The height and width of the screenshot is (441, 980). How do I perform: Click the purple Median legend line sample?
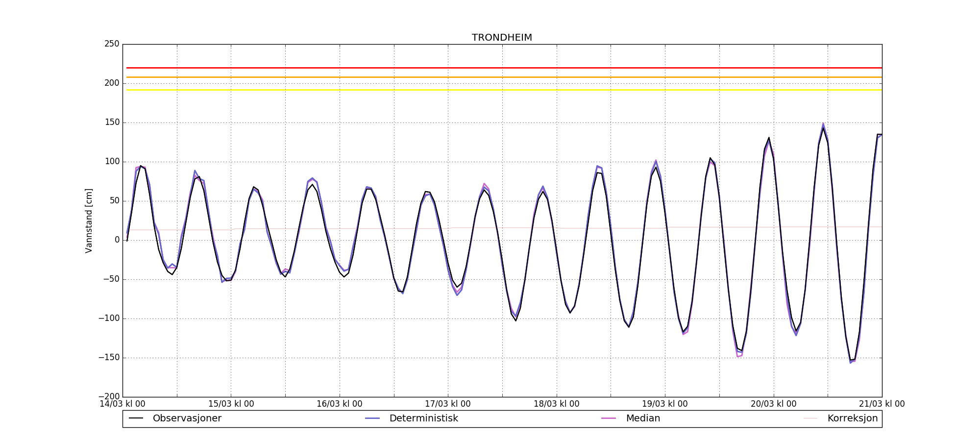(x=609, y=418)
